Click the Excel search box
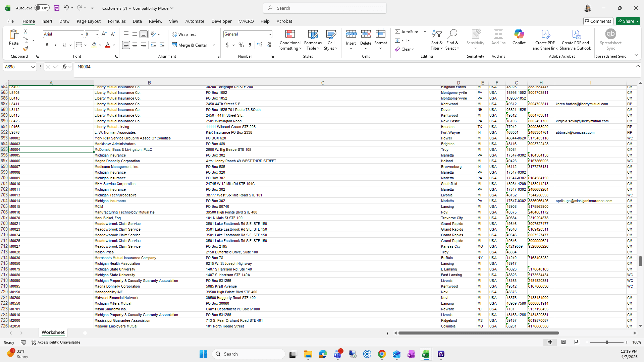 click(325, 8)
